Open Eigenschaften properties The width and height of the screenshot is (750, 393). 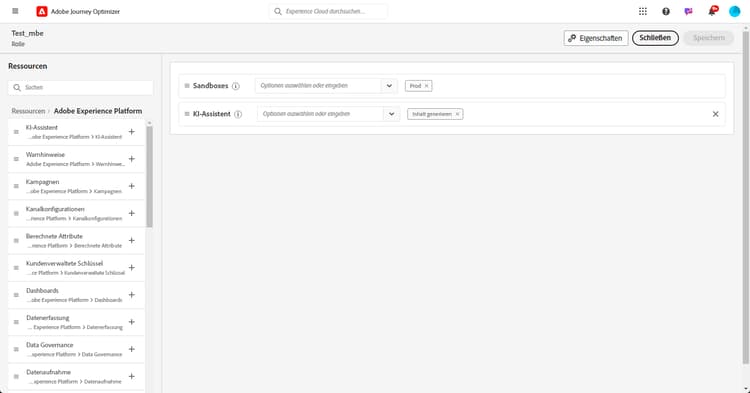tap(596, 38)
